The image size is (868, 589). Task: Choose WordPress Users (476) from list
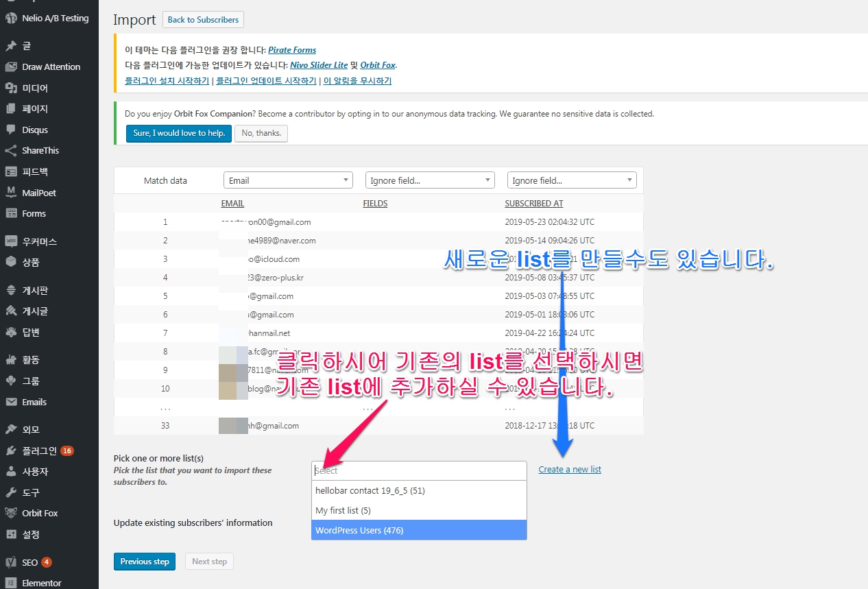pyautogui.click(x=419, y=530)
